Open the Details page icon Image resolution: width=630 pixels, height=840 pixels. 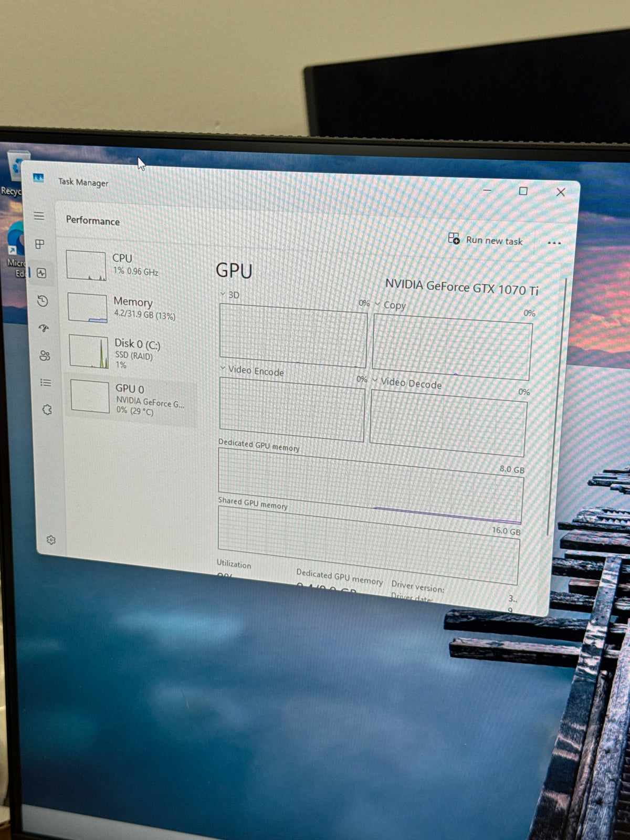pyautogui.click(x=46, y=382)
